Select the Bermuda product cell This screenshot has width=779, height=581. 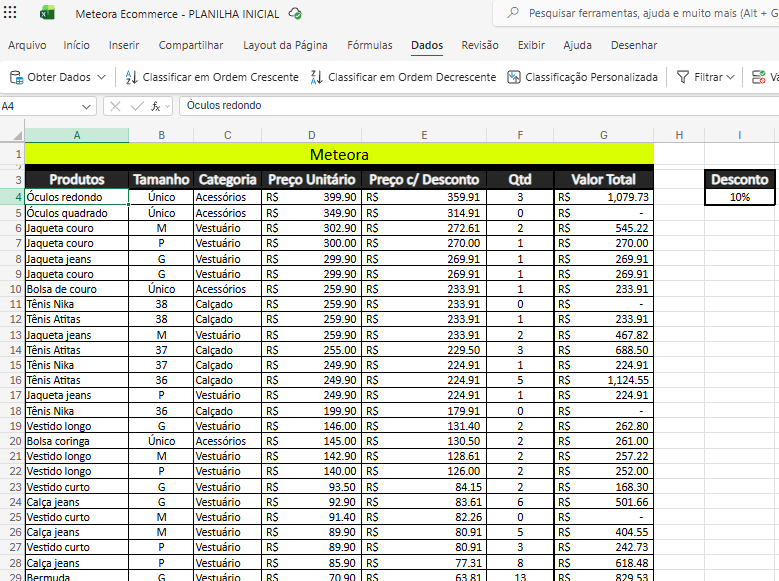tap(77, 577)
